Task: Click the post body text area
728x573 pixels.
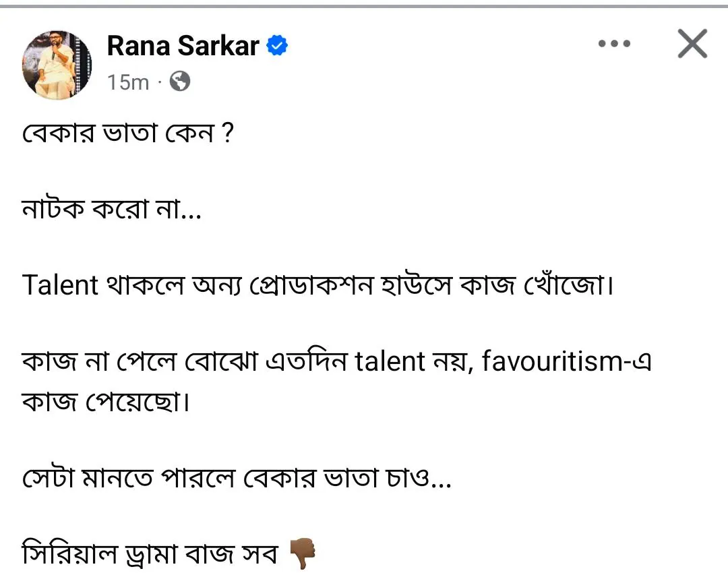Action: (x=337, y=337)
